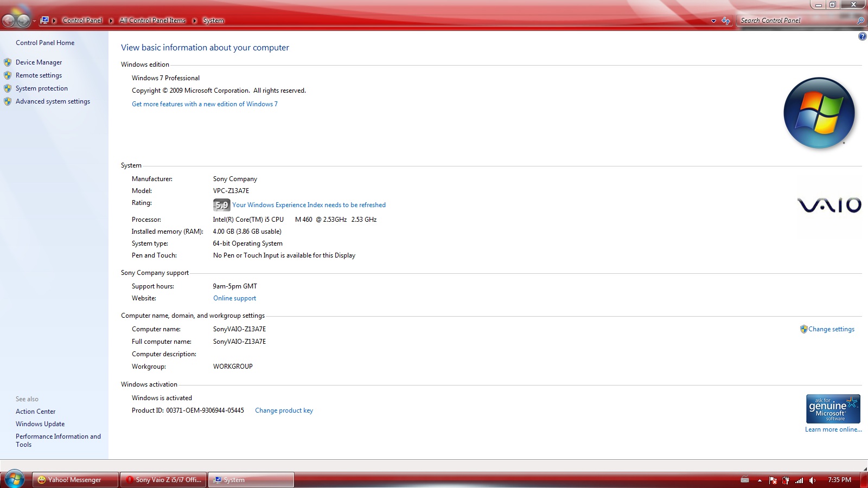Open Control Panel breadcrumb
Viewport: 868px width, 488px height.
point(82,21)
